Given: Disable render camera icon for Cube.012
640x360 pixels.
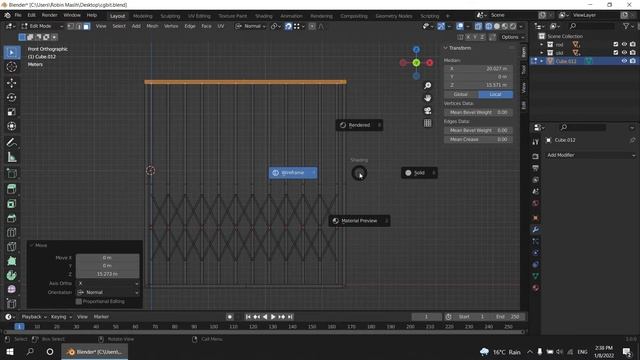Looking at the screenshot, I should 633,61.
